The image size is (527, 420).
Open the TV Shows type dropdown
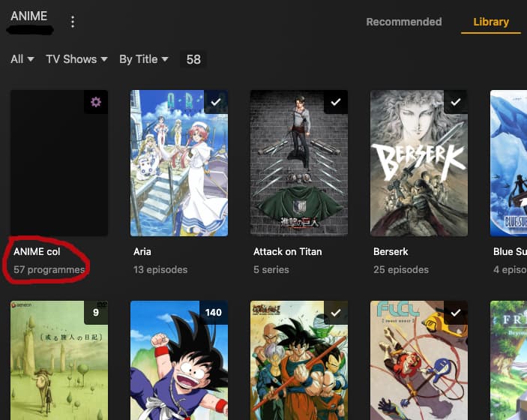tap(76, 59)
